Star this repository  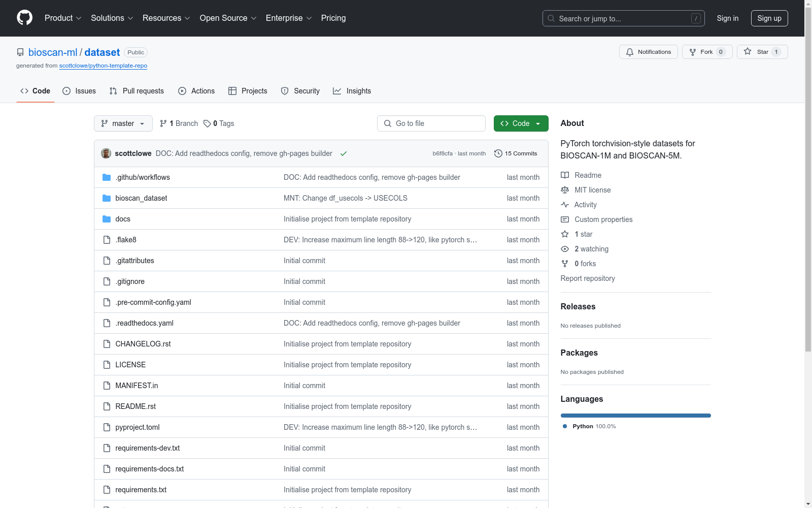[762, 52]
